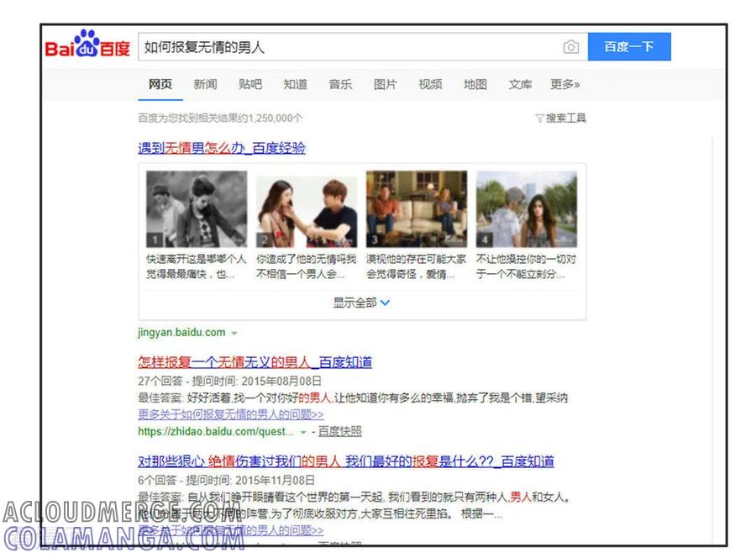
Task: Select the 知道 tab
Action: [296, 84]
